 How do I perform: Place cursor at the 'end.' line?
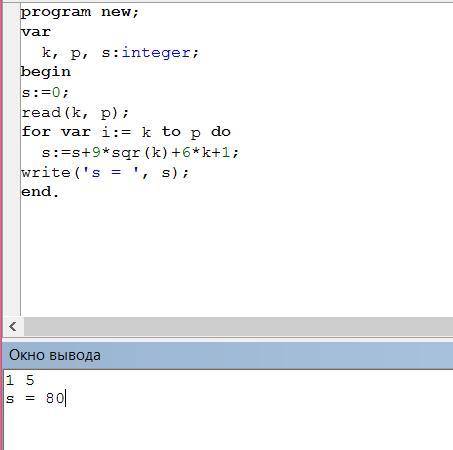pyautogui.click(x=40, y=192)
